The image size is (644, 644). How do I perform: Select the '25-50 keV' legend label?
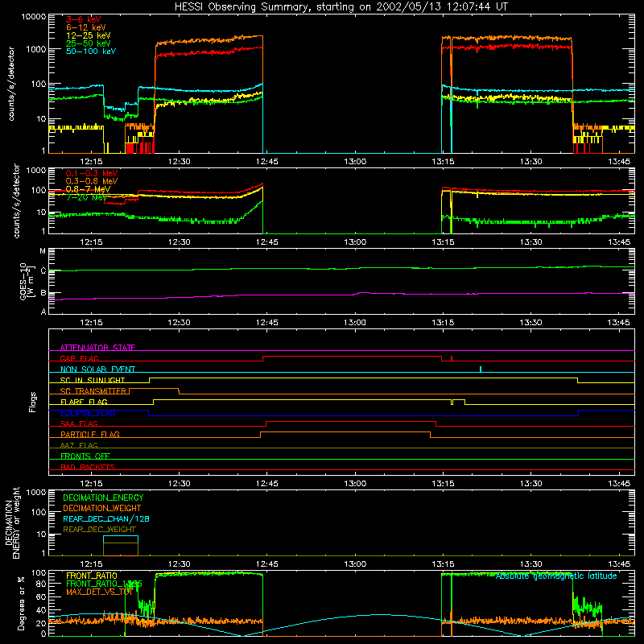click(x=89, y=43)
